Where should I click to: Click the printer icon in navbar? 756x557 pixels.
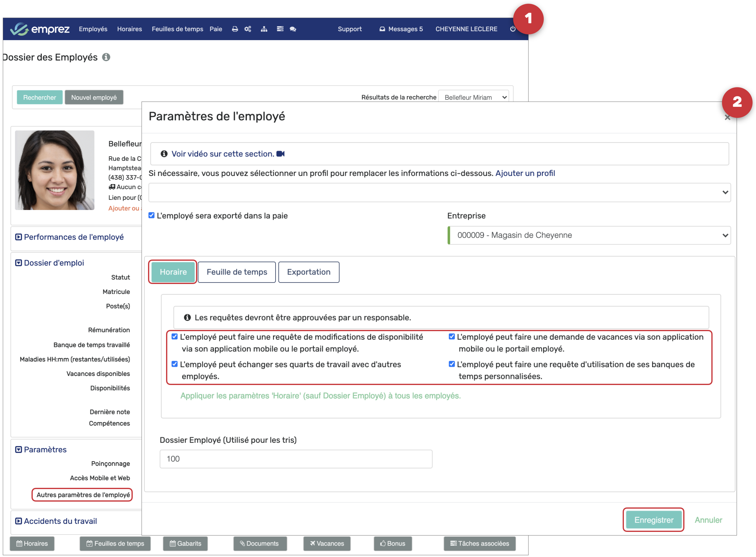[x=235, y=29]
